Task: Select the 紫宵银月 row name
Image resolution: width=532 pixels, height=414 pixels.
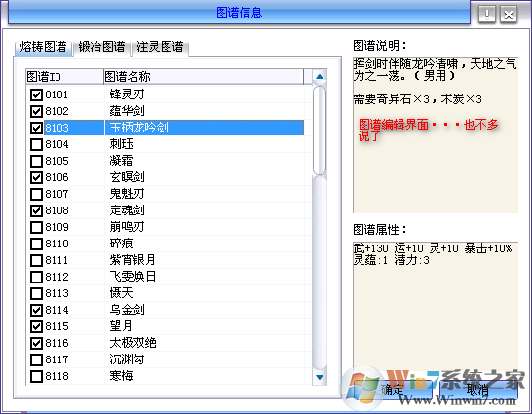Action: pos(133,260)
